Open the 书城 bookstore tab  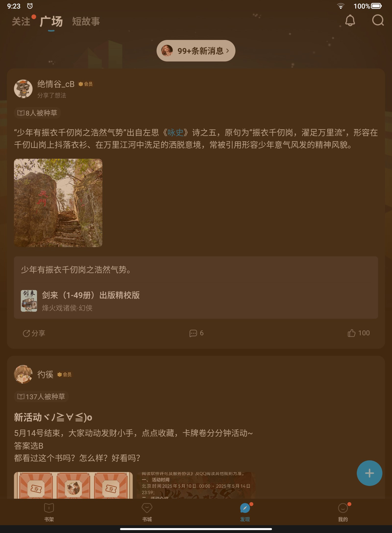pos(147,512)
